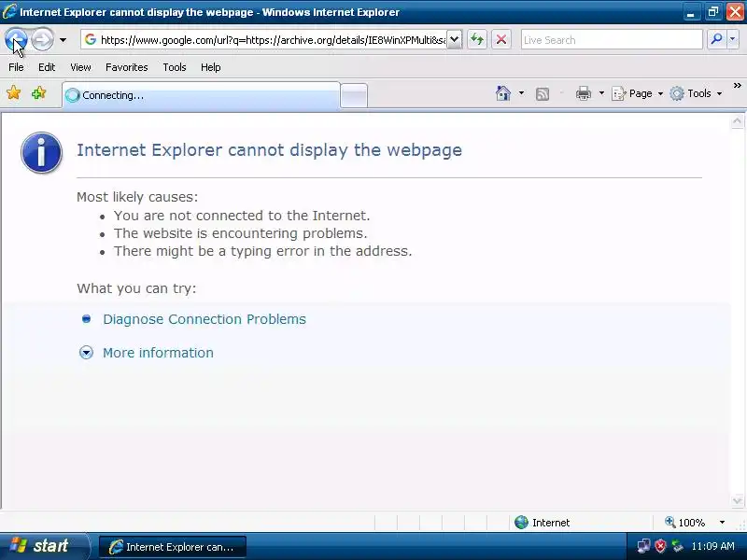Click the 'typing error in the address' line

pos(262,251)
